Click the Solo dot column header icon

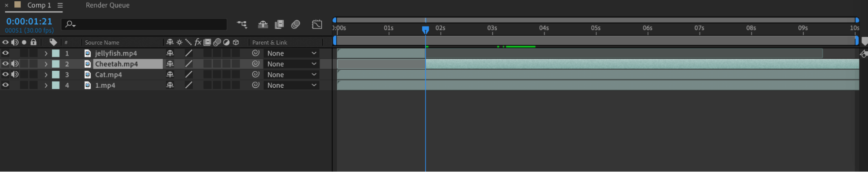pos(24,42)
